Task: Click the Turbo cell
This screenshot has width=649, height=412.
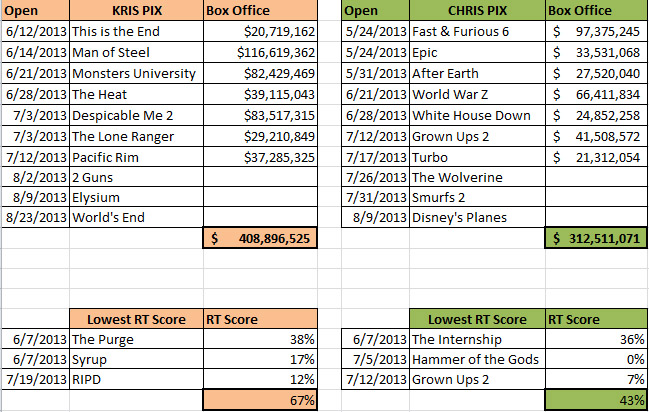Action: 477,157
